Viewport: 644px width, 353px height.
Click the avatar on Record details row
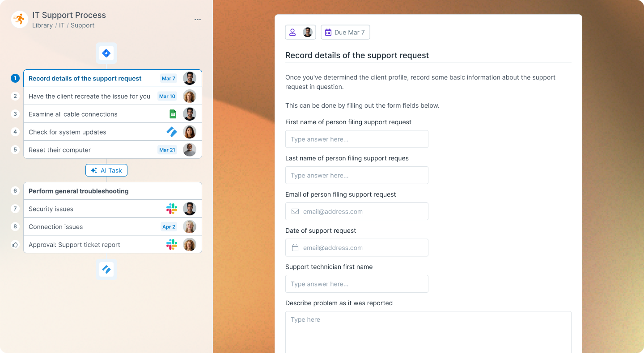click(x=190, y=78)
